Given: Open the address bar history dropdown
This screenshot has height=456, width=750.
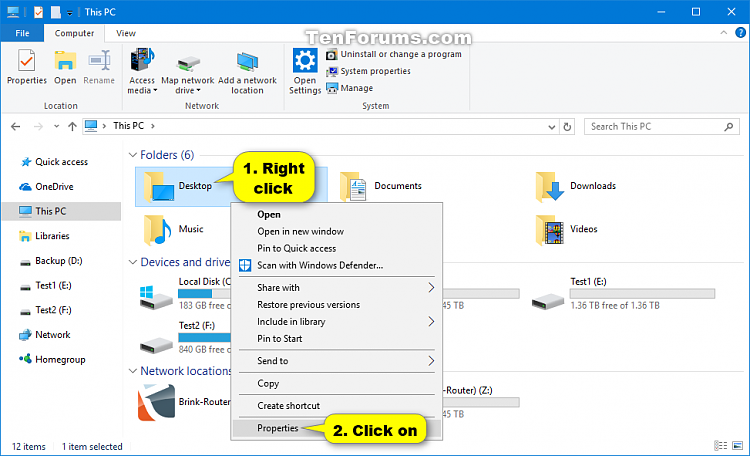Looking at the screenshot, I should point(551,127).
